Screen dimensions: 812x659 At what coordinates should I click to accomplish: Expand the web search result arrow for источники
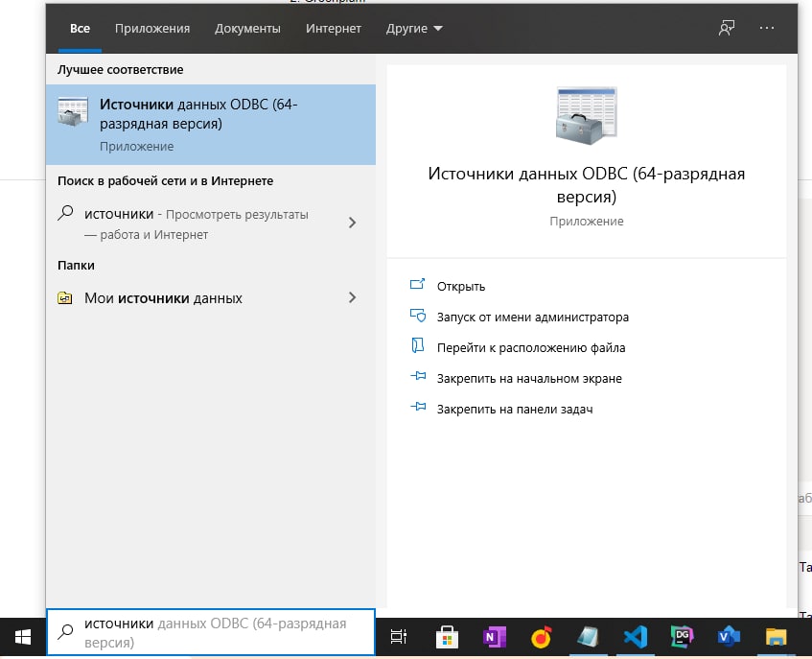pos(352,223)
